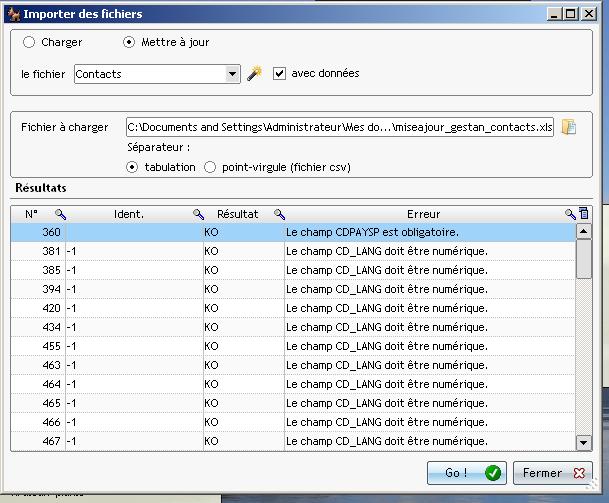
Task: Sort by the Erreur column header
Action: pyautogui.click(x=423, y=214)
